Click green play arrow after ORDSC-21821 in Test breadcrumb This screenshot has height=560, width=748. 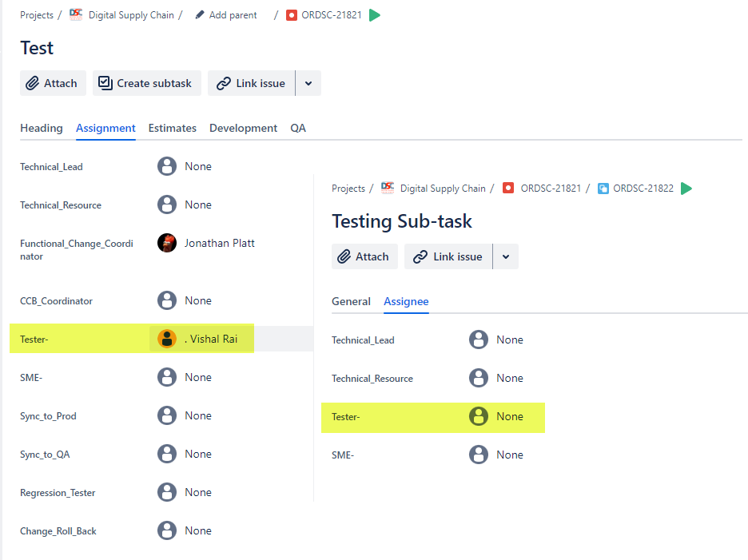coord(375,15)
